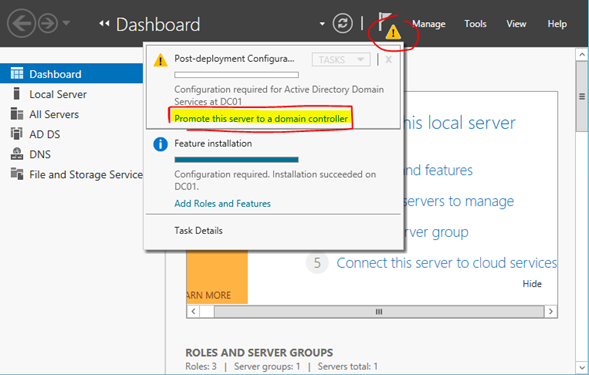
Task: Refresh Server Manager with the circular arrows icon
Action: tap(343, 23)
